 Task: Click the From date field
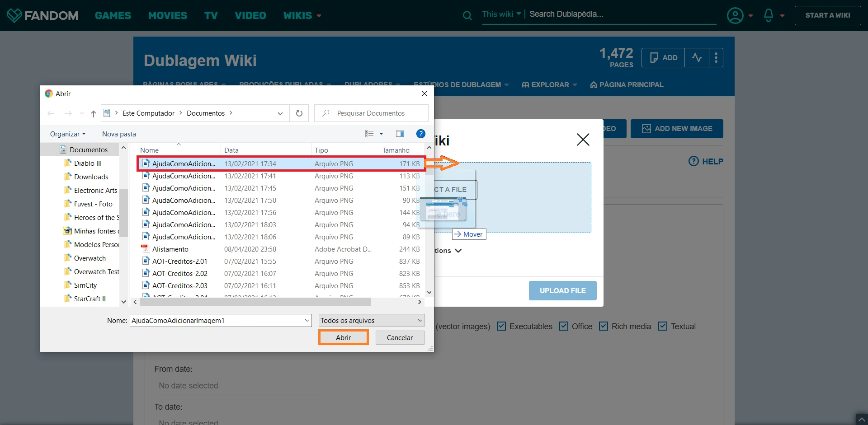tap(237, 386)
